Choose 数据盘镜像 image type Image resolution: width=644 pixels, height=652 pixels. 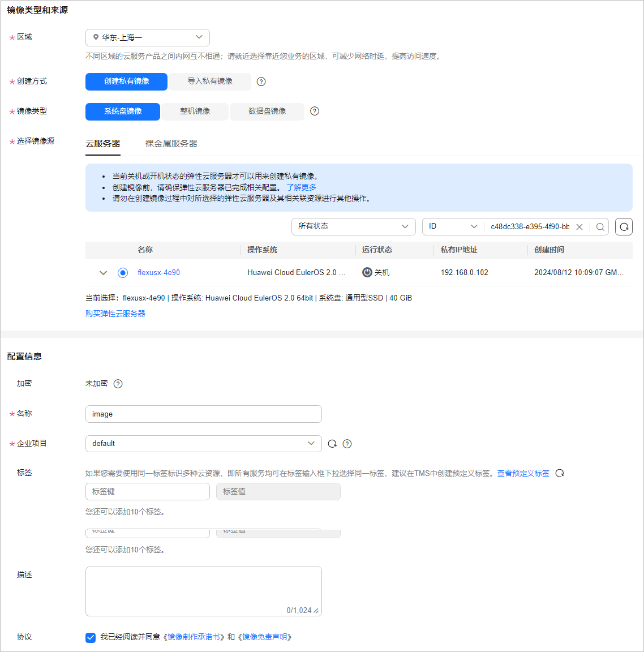coord(267,111)
